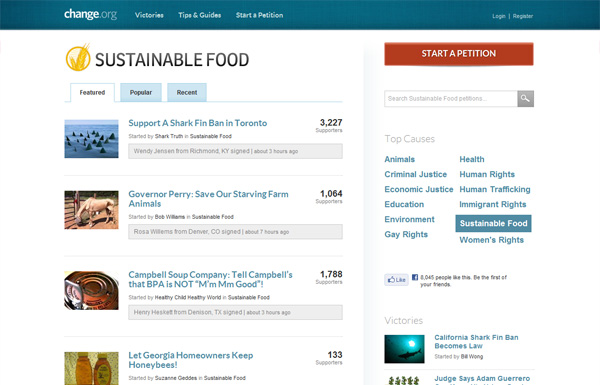Click the red START A PETITION button
The width and height of the screenshot is (600, 385).
pyautogui.click(x=459, y=54)
